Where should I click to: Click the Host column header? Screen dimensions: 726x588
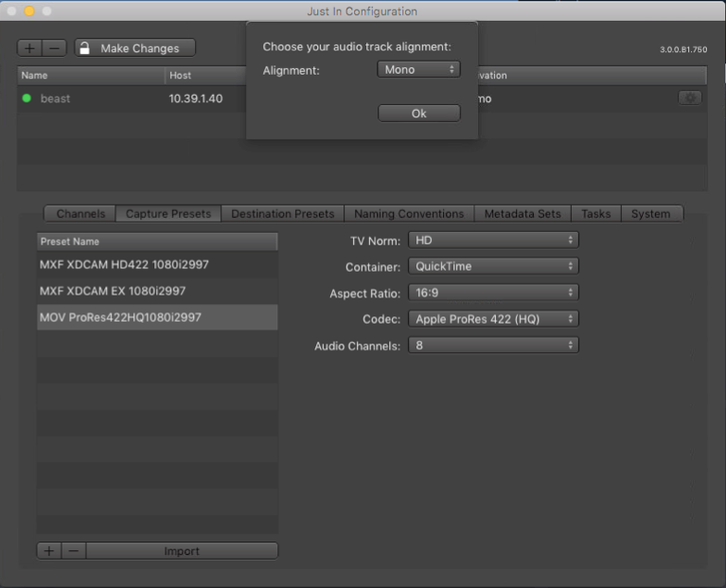pos(205,76)
